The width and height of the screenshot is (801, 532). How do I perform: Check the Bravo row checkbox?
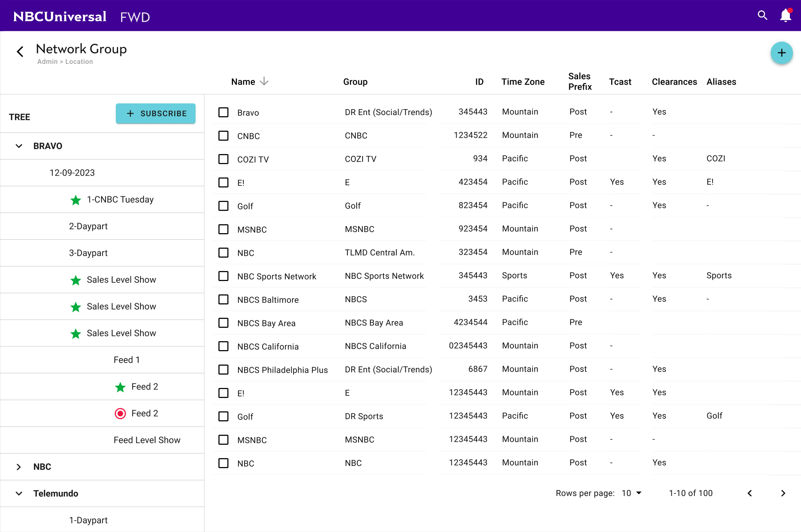[223, 112]
